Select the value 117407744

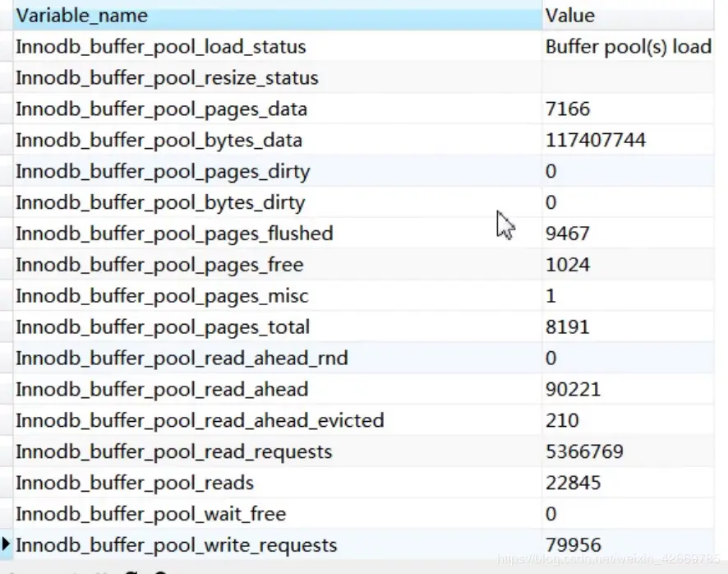[x=629, y=140]
